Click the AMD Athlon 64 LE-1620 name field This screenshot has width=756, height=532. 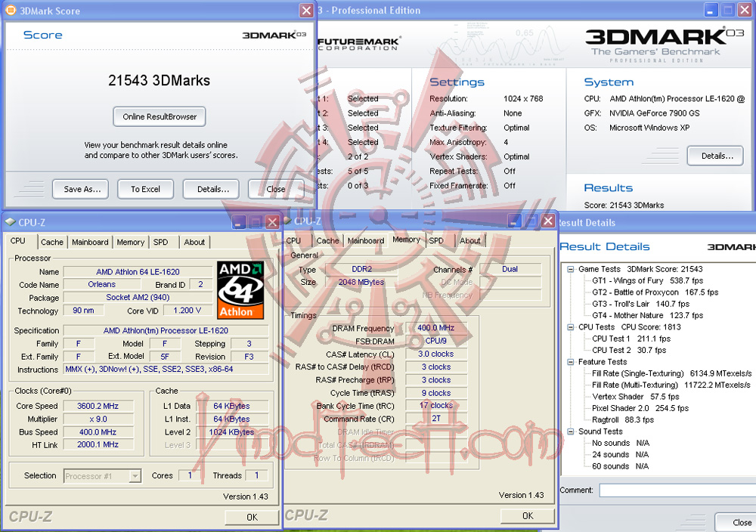point(138,272)
